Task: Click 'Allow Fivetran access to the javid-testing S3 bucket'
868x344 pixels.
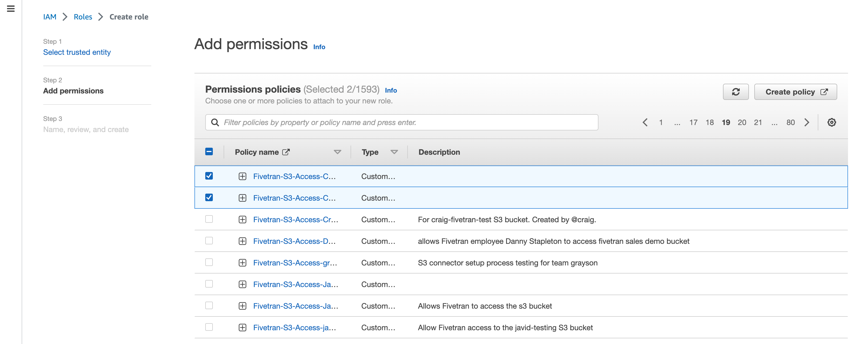Action: click(505, 328)
